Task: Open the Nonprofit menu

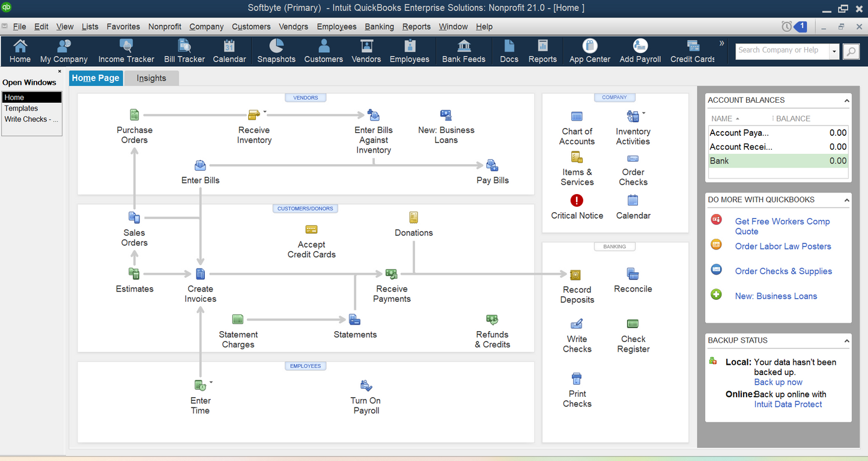Action: pyautogui.click(x=165, y=26)
